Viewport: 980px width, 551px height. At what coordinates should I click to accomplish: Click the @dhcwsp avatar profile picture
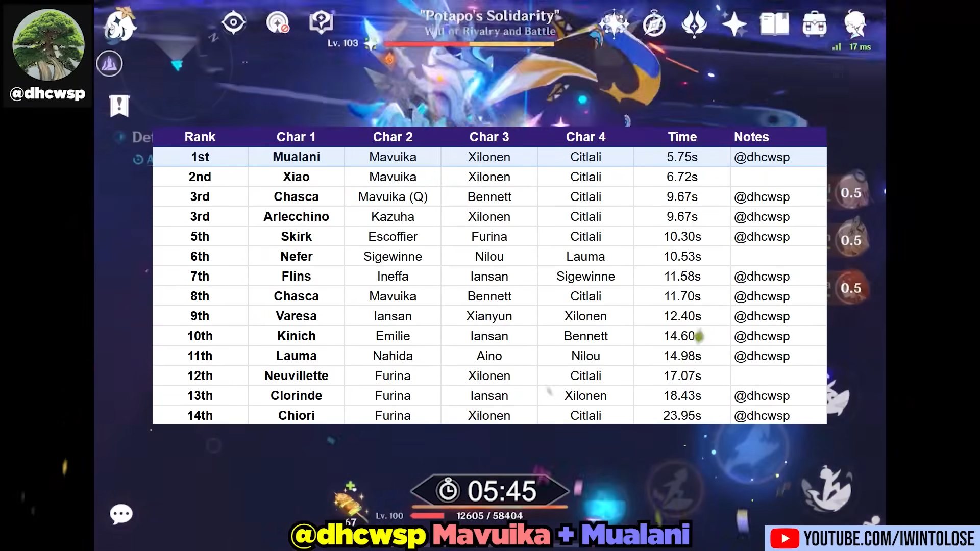[x=48, y=45]
